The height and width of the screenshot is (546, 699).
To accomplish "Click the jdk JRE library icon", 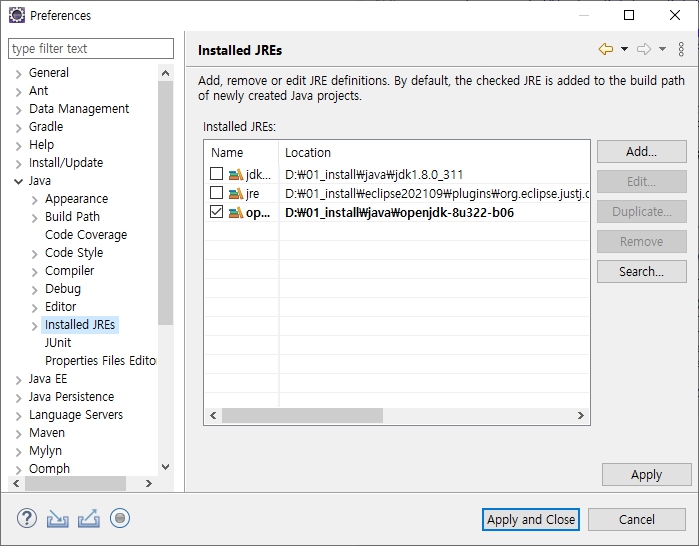I will click(235, 175).
